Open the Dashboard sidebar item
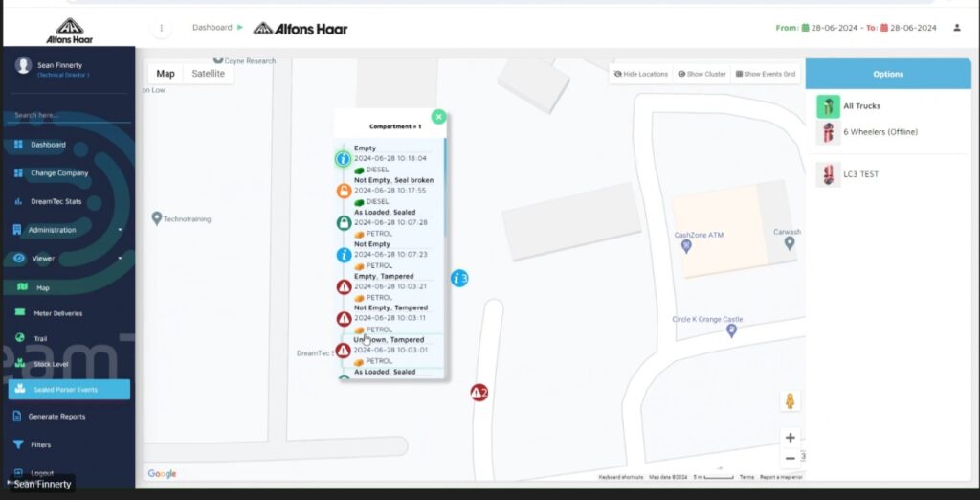 point(48,145)
